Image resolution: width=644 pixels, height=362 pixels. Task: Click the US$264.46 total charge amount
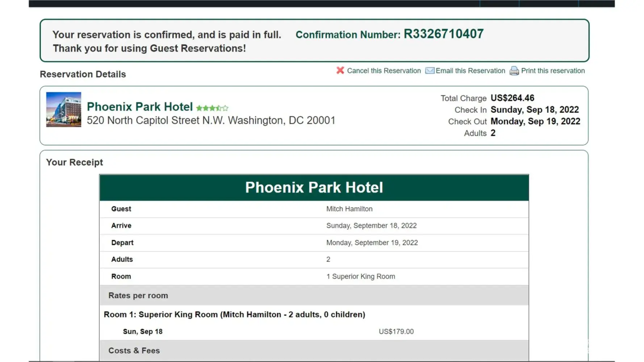512,98
